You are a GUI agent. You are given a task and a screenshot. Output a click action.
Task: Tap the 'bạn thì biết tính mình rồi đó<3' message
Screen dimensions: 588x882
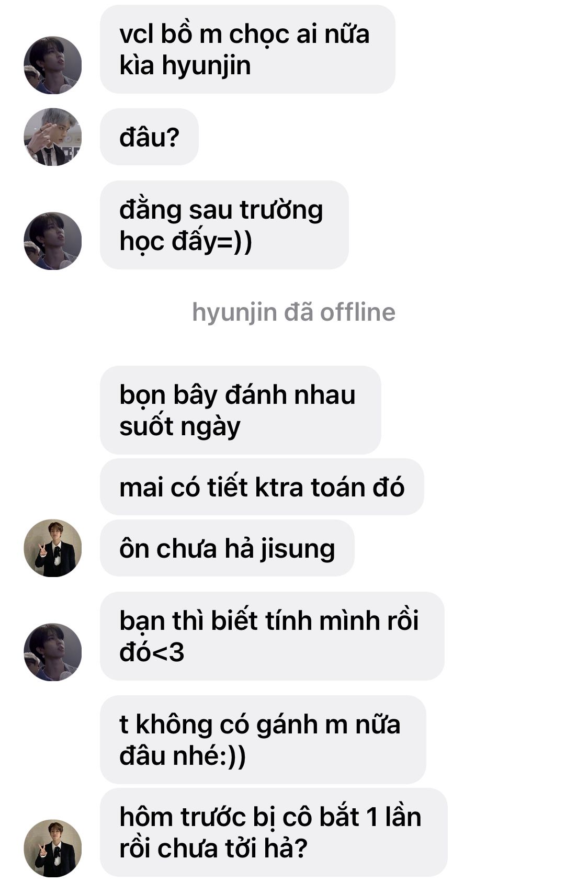coord(272,636)
